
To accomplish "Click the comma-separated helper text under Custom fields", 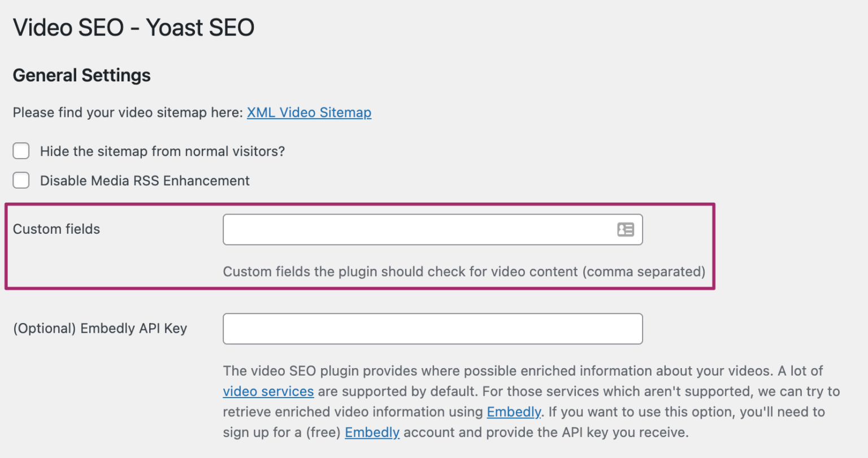I will click(x=463, y=272).
